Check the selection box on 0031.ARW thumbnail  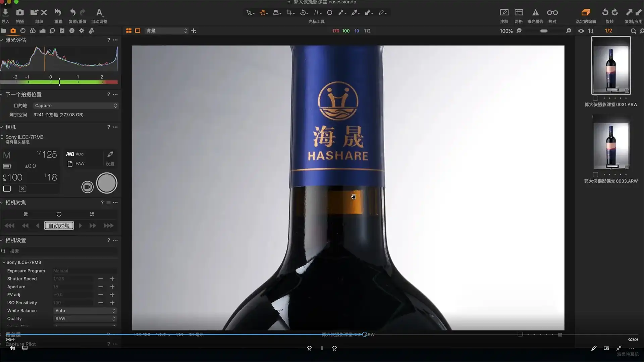(595, 98)
